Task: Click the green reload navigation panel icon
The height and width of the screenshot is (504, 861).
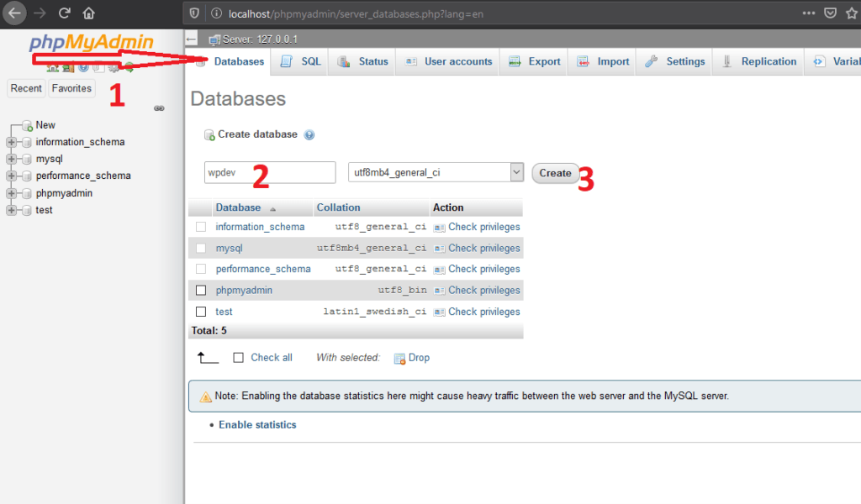Action: coord(129,68)
